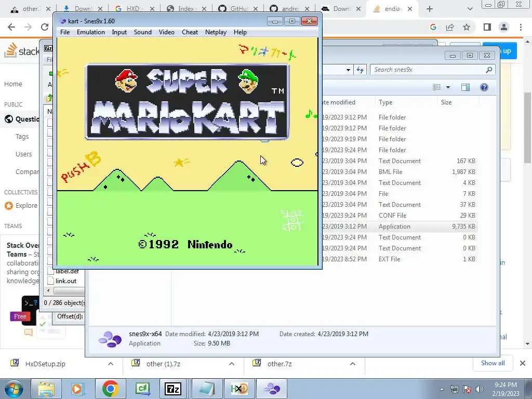Open Chrome's tab search chevron
This screenshot has height=399, width=532.
470,9
